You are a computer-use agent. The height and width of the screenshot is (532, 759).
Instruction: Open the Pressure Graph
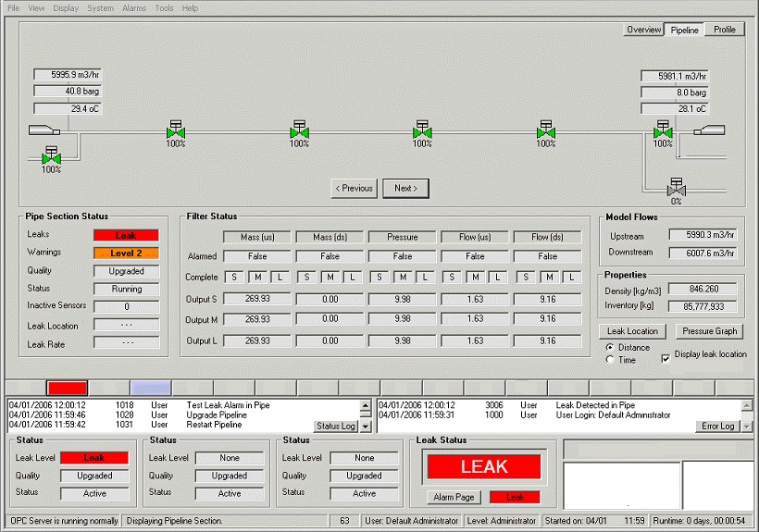click(x=708, y=331)
